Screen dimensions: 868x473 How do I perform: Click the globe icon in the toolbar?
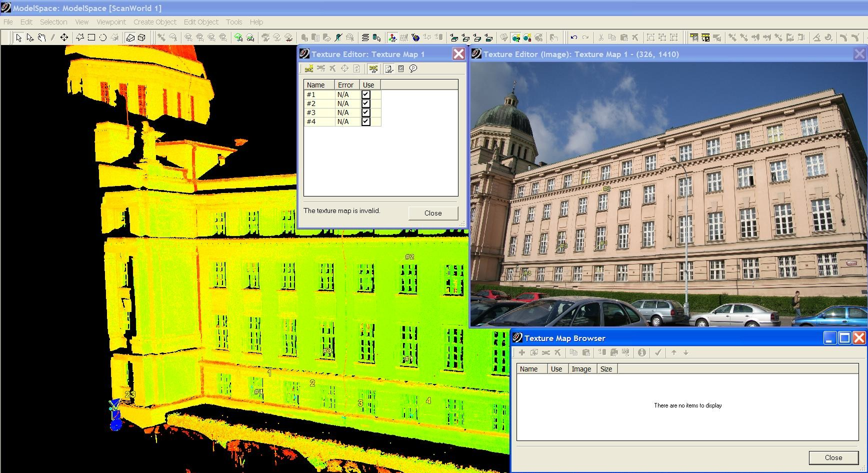click(x=415, y=37)
